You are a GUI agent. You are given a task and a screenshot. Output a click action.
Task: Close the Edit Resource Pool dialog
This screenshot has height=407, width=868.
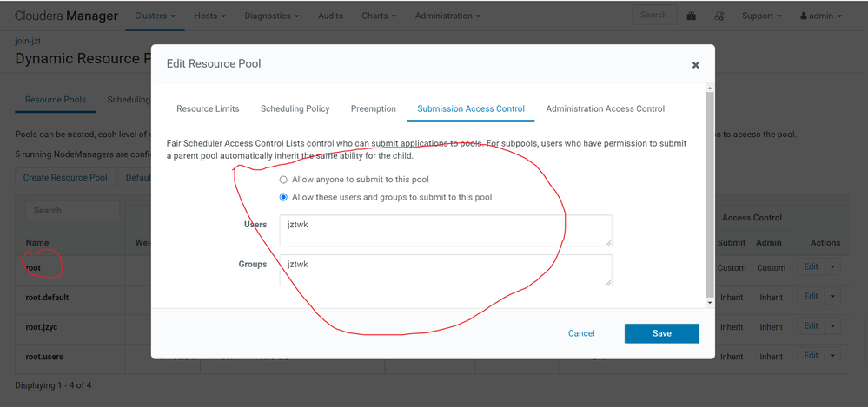[696, 65]
